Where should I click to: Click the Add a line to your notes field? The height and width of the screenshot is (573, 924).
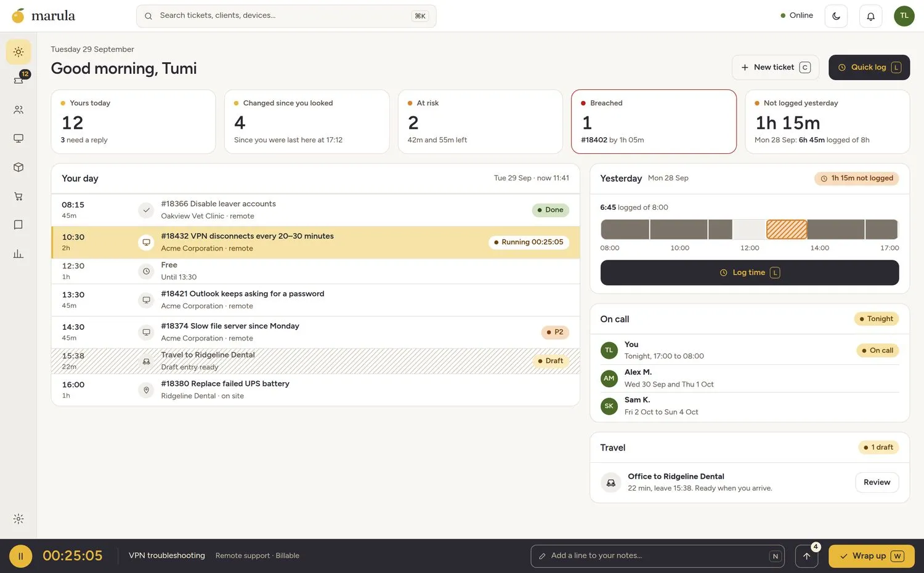pyautogui.click(x=657, y=556)
